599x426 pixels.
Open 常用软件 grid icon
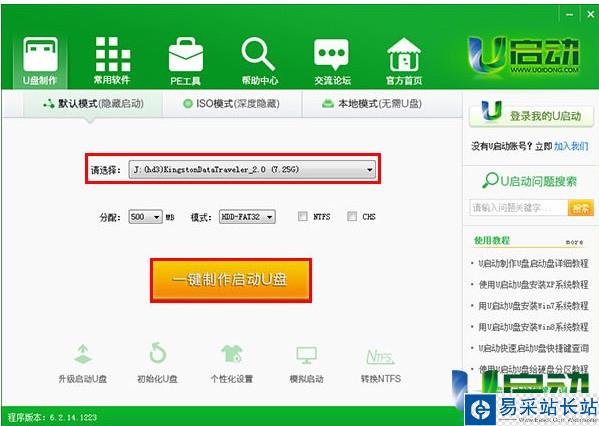tap(113, 54)
